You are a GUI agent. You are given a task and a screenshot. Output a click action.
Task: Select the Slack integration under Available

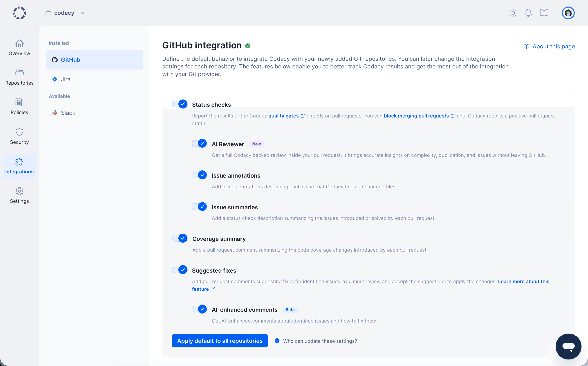(x=68, y=113)
